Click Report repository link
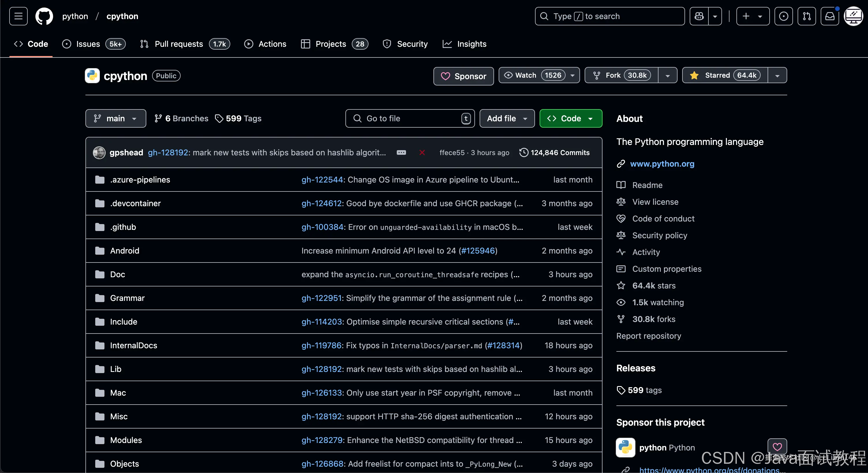Screen dimensions: 868x473 649,336
